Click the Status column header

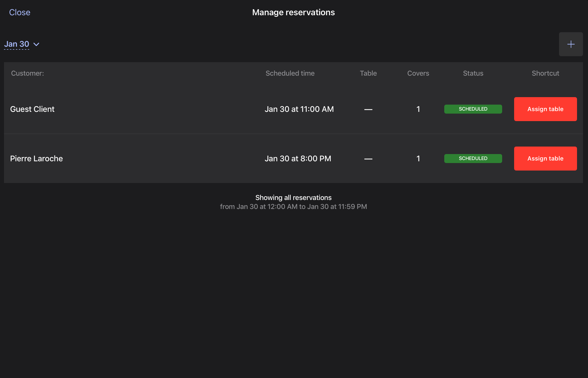click(x=473, y=73)
